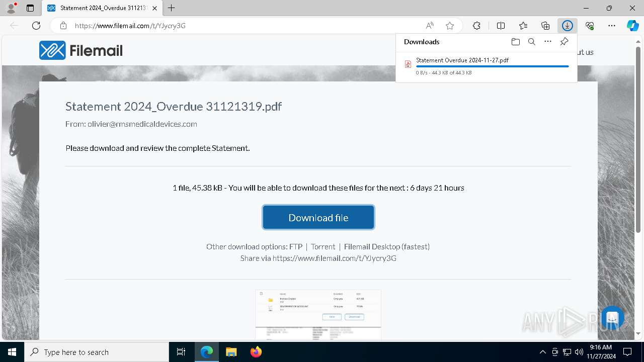Open a new browser tab

(x=172, y=8)
